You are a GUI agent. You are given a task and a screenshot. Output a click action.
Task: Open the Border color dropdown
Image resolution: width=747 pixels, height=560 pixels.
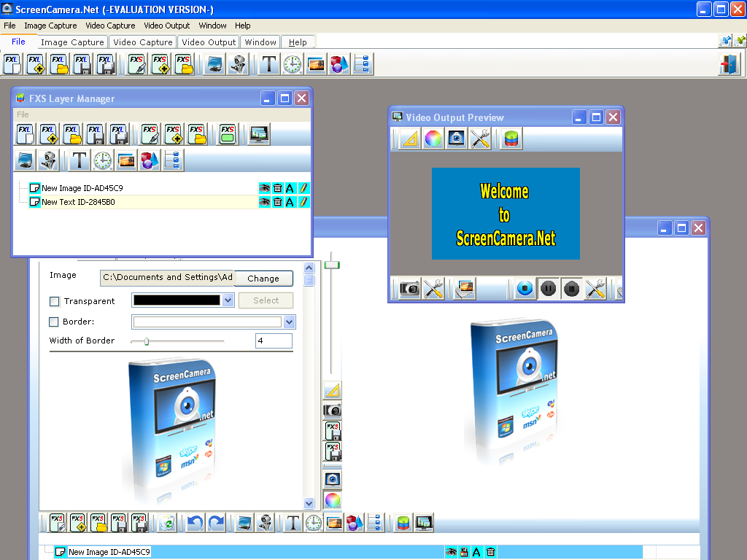point(289,322)
